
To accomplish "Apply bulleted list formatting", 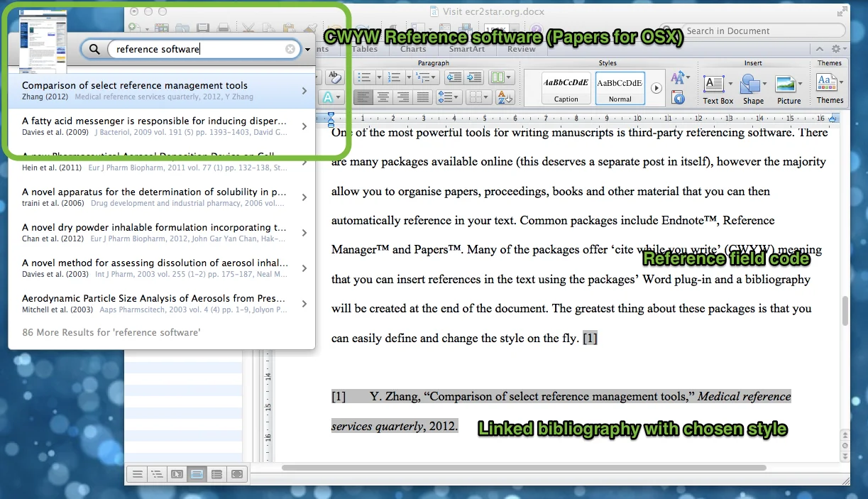I will 365,77.
